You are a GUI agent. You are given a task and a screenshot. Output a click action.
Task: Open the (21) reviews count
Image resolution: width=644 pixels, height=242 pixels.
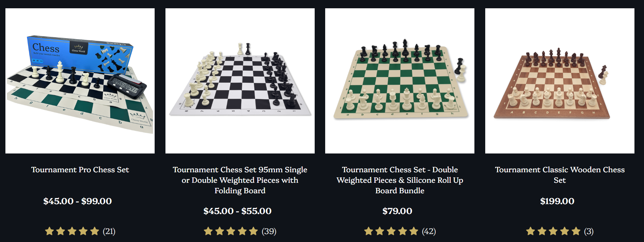[x=109, y=231]
